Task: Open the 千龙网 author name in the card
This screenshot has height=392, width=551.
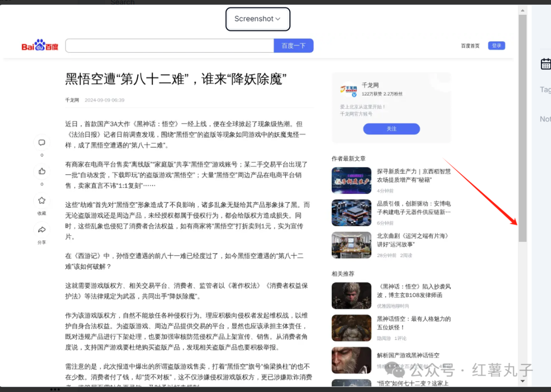Action: (370, 85)
